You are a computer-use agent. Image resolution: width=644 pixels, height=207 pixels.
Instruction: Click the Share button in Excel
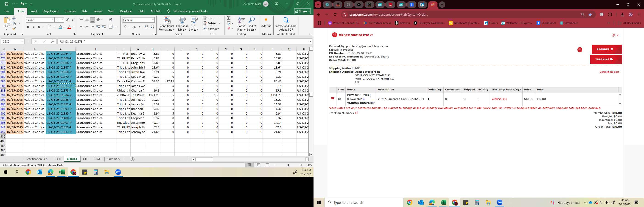pos(302,11)
